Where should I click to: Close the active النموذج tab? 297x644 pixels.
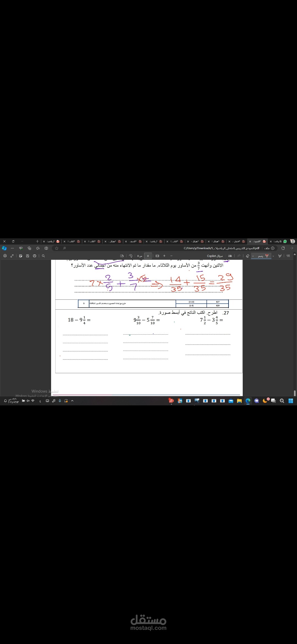click(250, 241)
